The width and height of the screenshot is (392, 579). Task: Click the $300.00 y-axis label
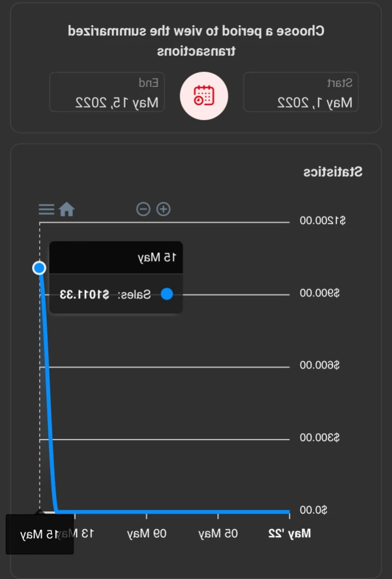click(320, 437)
